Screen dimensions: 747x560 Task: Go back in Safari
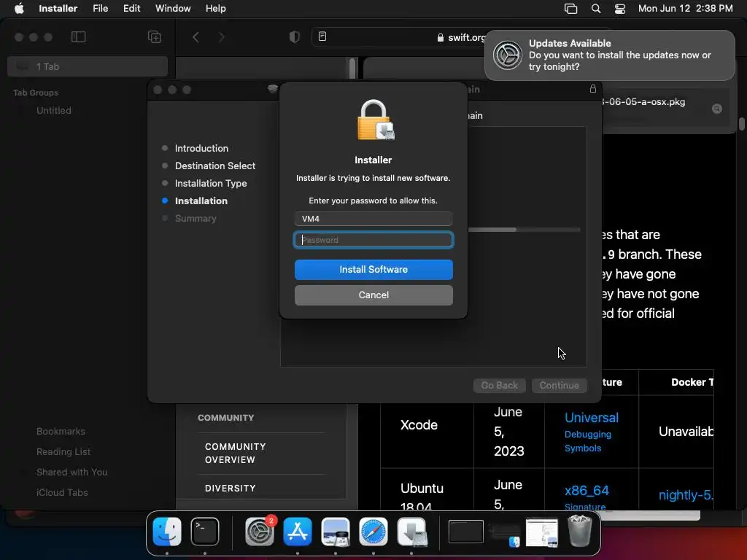pyautogui.click(x=196, y=36)
